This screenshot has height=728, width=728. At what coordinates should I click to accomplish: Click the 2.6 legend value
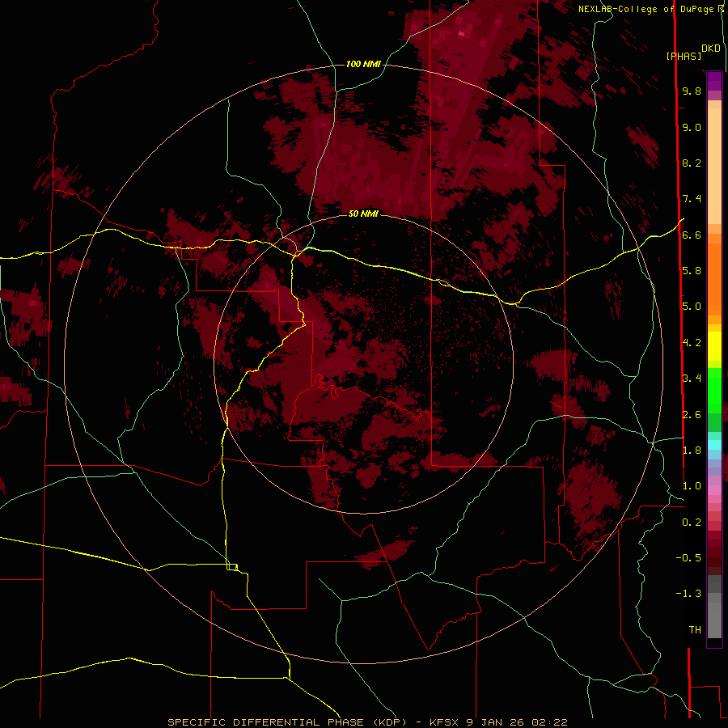point(692,415)
